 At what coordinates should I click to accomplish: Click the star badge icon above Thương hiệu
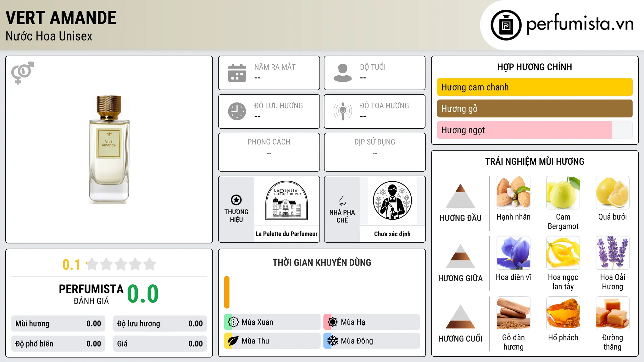pos(236,200)
